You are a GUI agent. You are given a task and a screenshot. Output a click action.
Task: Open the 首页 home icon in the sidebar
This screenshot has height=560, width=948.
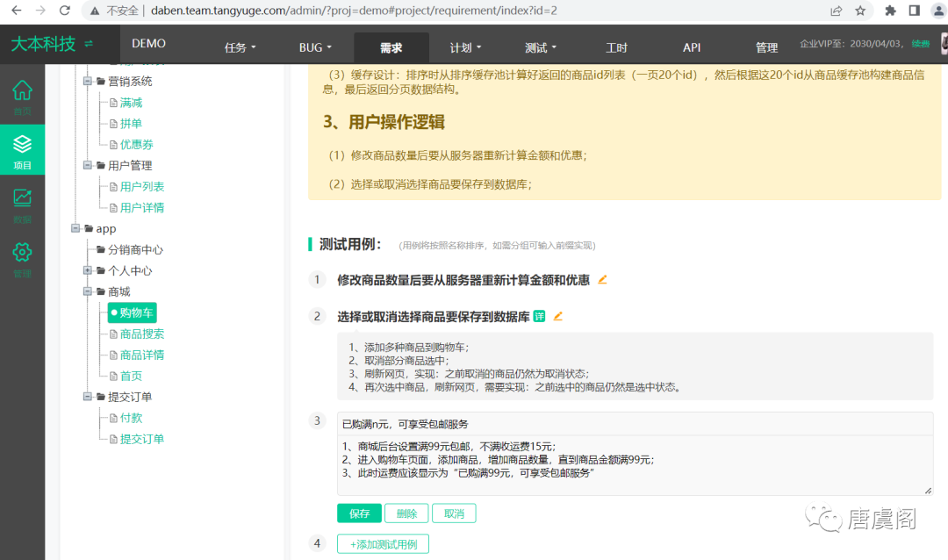point(22,97)
